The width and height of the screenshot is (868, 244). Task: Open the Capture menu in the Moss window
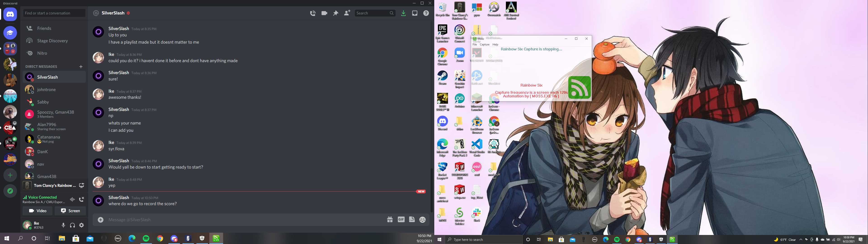point(485,45)
